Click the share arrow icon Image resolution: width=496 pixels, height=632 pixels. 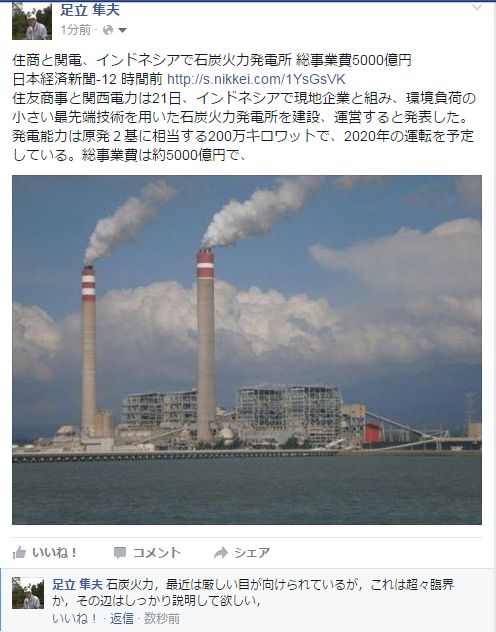tap(221, 553)
